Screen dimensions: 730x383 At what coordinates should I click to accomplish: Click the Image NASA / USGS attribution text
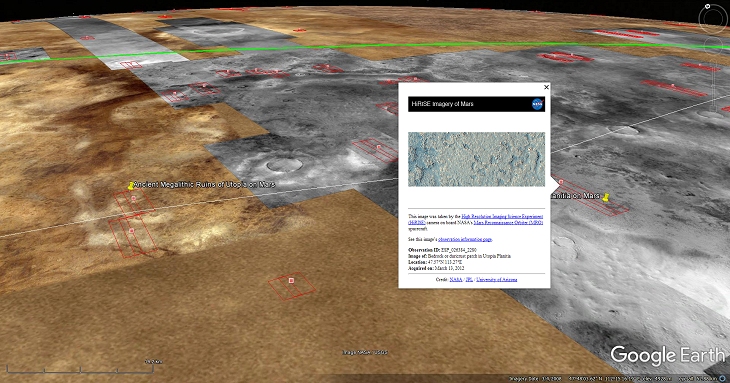[365, 352]
